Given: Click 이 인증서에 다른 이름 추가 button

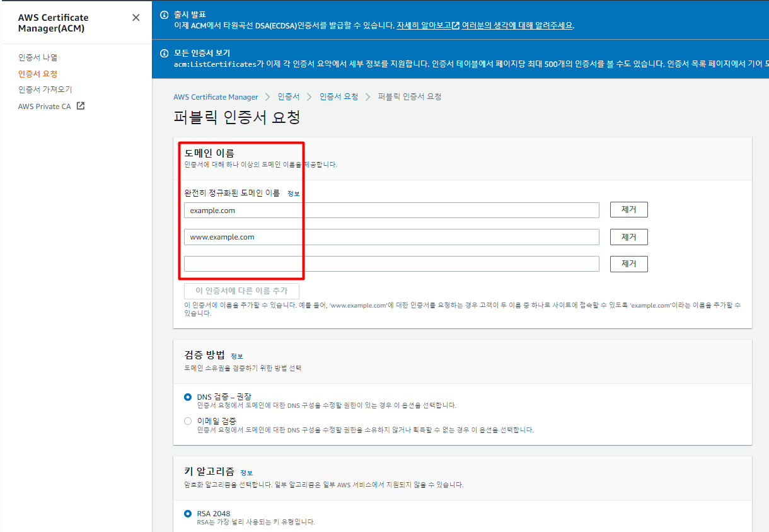Looking at the screenshot, I should 241,291.
